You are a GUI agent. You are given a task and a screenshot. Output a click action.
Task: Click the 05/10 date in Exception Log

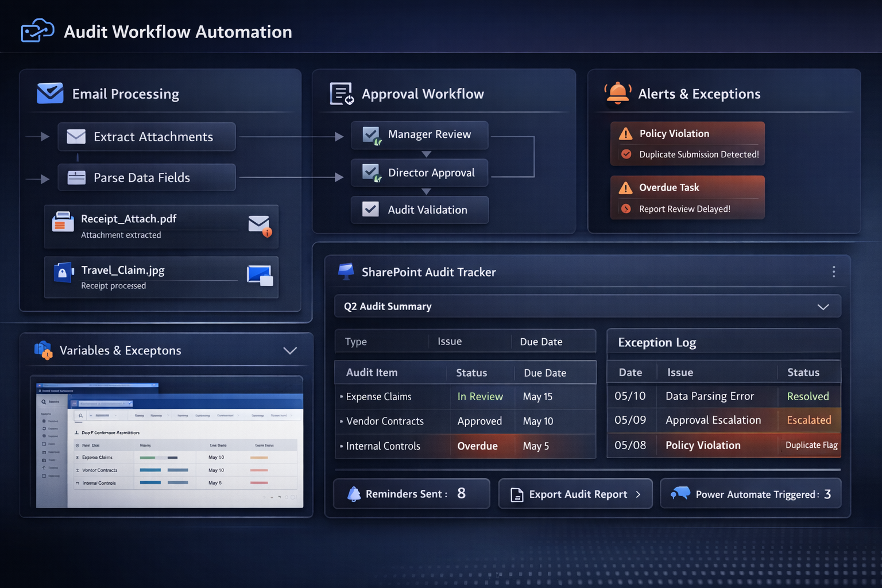pos(630,396)
